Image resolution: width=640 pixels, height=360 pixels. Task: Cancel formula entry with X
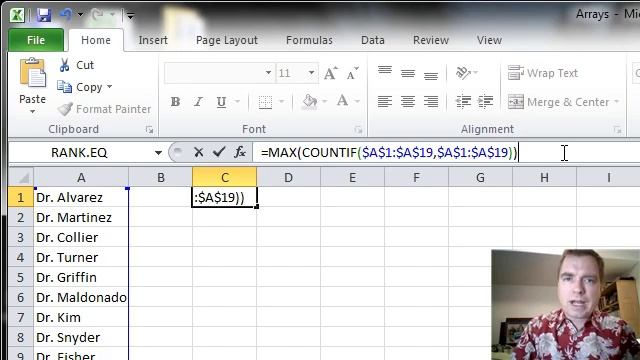(x=199, y=153)
